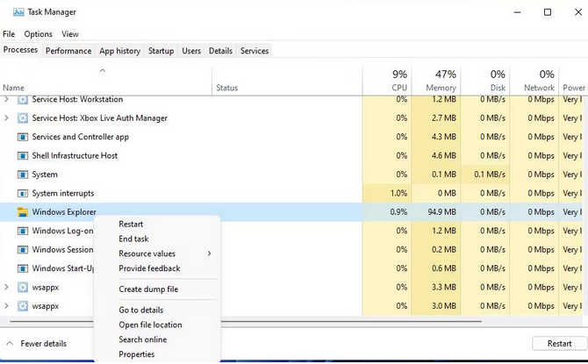Choose Open file location
The height and width of the screenshot is (364, 588).
150,325
